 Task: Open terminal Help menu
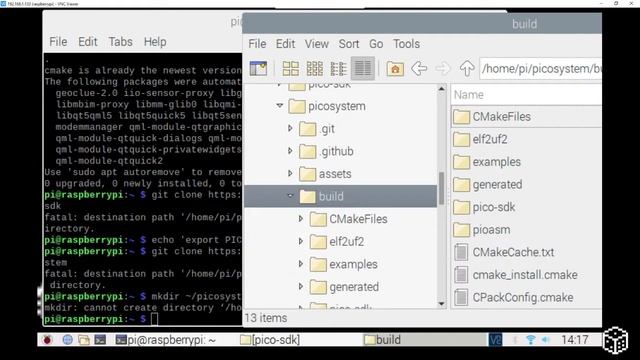click(x=155, y=42)
